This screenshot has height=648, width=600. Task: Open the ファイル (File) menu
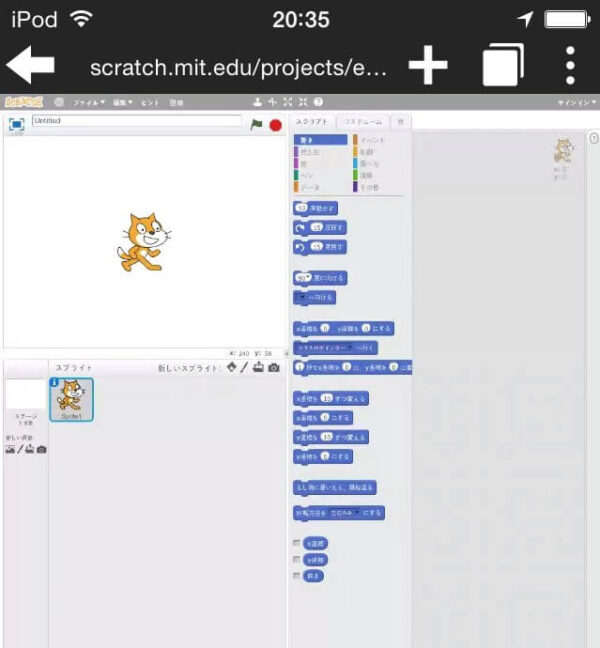pos(88,102)
